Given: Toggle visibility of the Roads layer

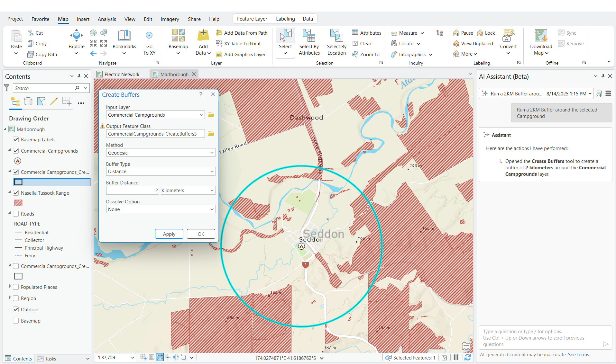Looking at the screenshot, I should point(16,214).
